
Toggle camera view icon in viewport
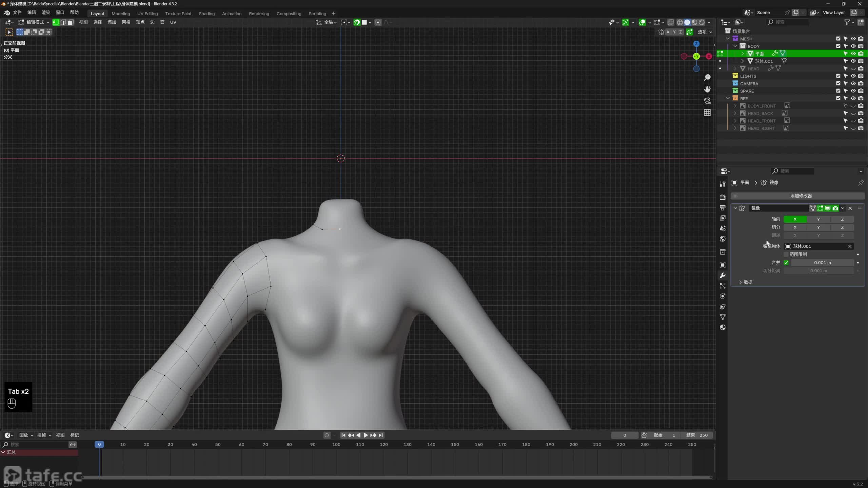pyautogui.click(x=707, y=101)
